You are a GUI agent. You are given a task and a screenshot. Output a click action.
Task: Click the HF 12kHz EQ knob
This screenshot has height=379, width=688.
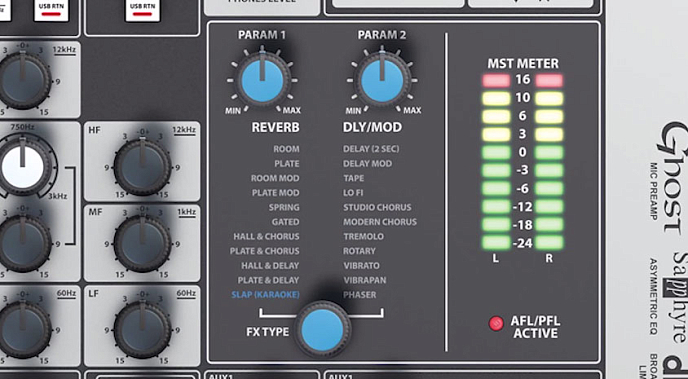click(142, 167)
